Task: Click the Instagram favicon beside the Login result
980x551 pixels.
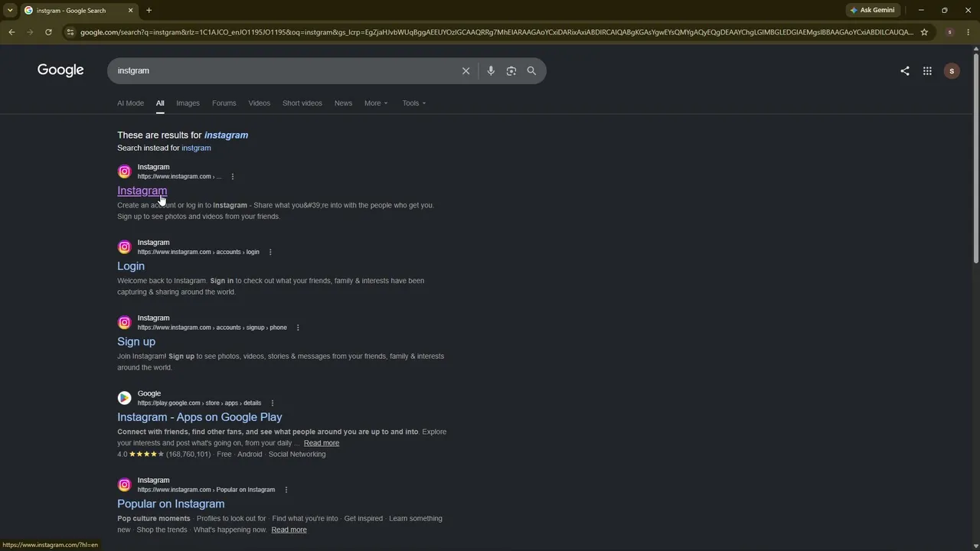Action: 124,247
